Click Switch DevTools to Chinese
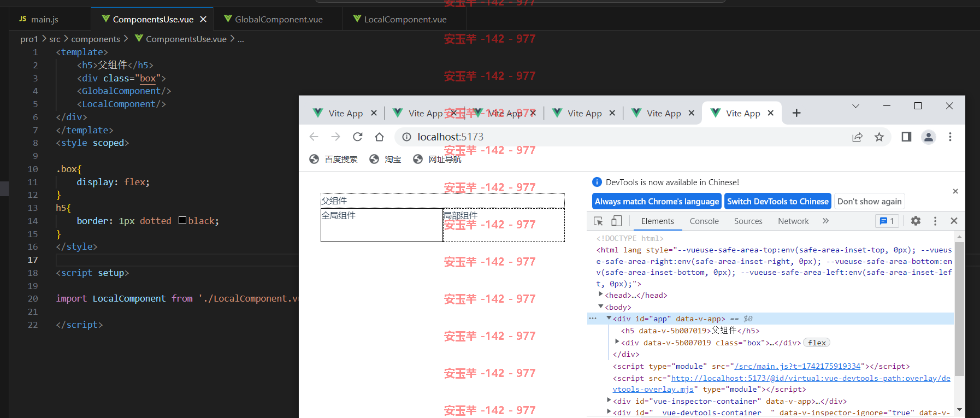The height and width of the screenshot is (418, 980). point(778,201)
